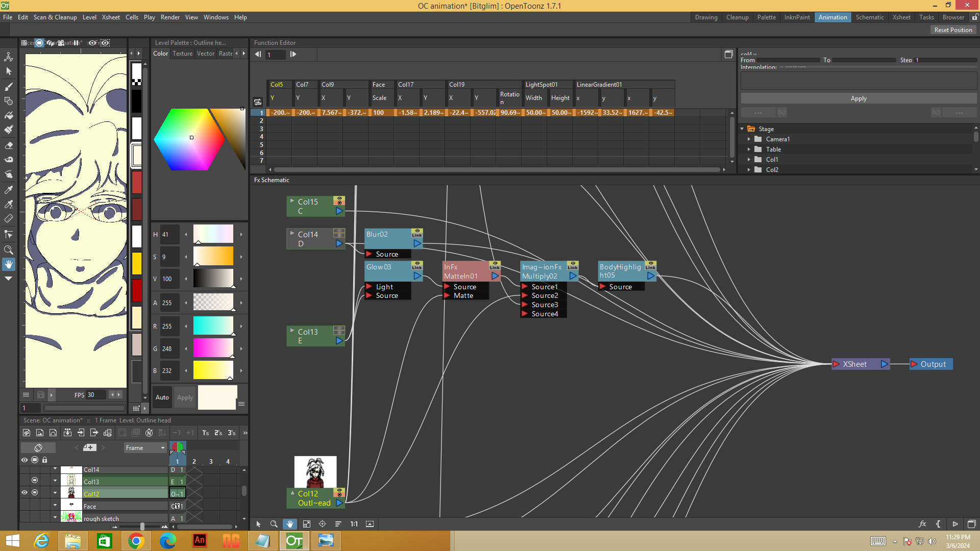Click next frame arrow in Function Editor
The width and height of the screenshot is (980, 551).
pyautogui.click(x=293, y=54)
